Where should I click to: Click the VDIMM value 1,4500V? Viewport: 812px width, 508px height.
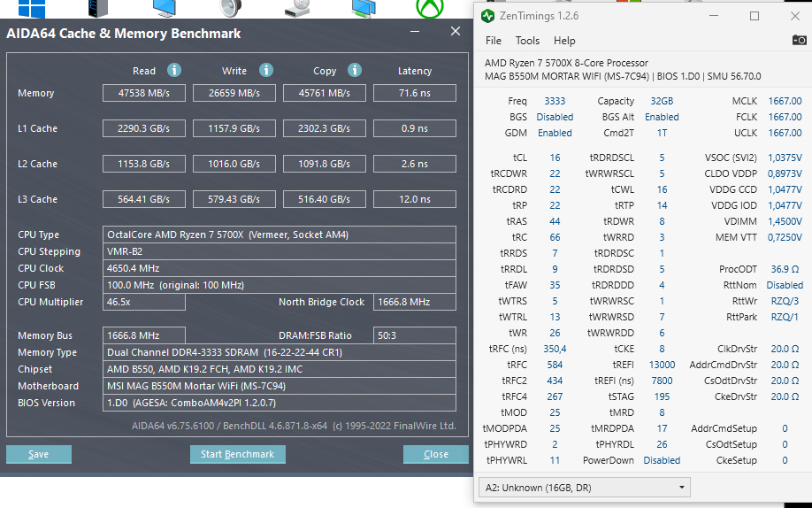(x=785, y=221)
